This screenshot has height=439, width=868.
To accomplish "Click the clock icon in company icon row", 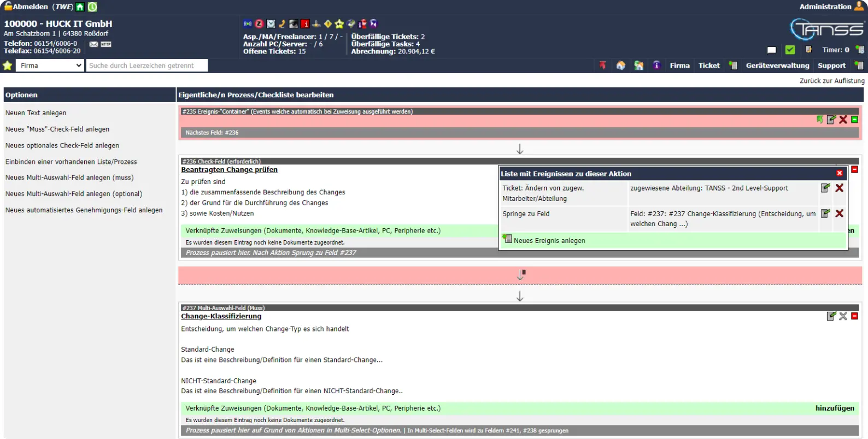I will pos(271,23).
